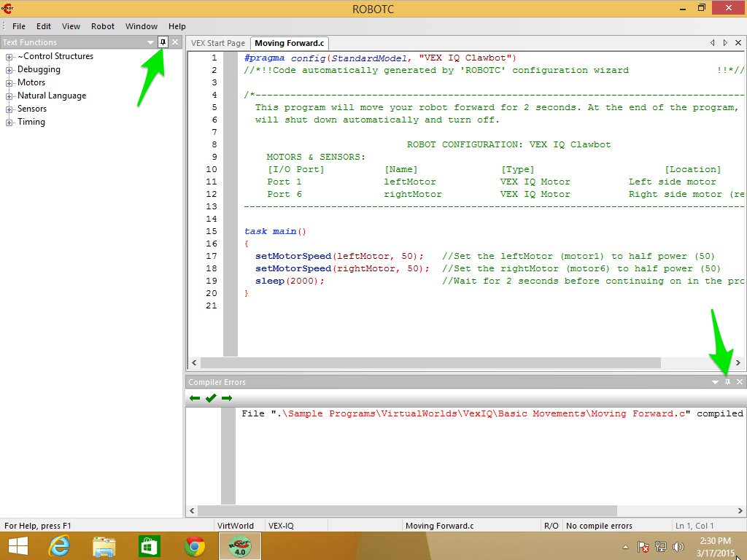Select the ROBOTC 4.0 icon on the taskbar
Viewport: 747px width, 560px height.
[x=239, y=545]
